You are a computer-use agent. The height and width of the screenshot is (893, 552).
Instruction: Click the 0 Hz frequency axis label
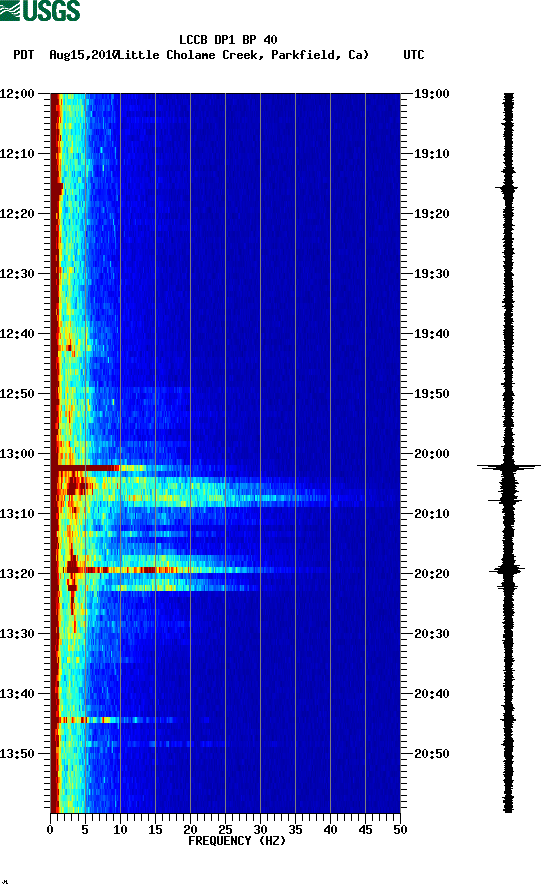coord(50,830)
